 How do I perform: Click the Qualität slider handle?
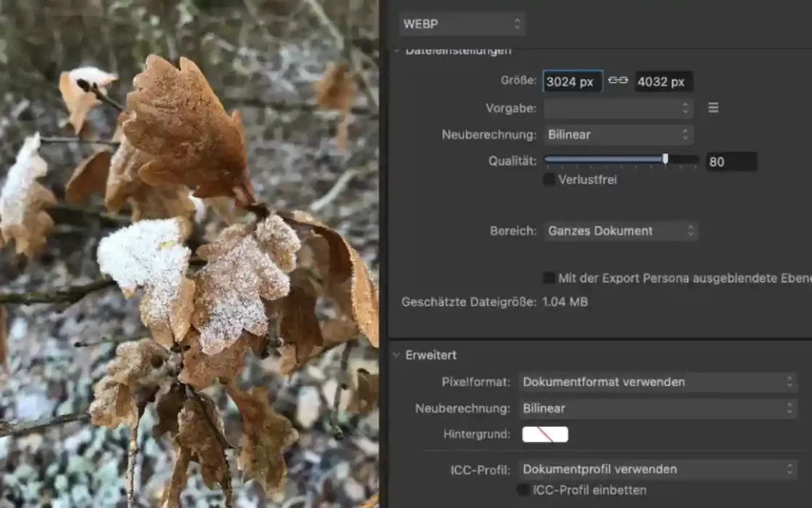click(x=665, y=159)
